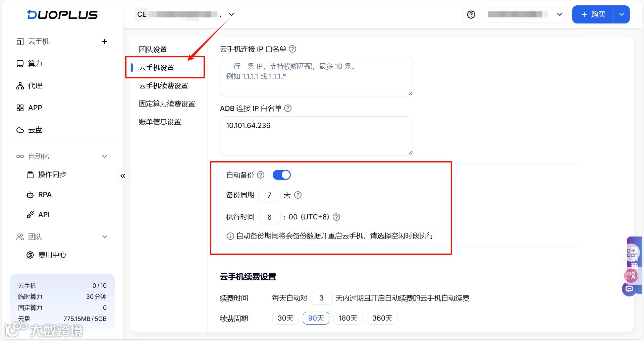Click 云手机 0 / 10 quota row
This screenshot has width=644, height=341.
coord(62,286)
